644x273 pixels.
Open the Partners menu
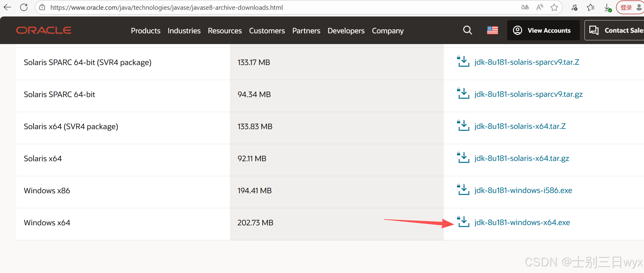pos(306,31)
